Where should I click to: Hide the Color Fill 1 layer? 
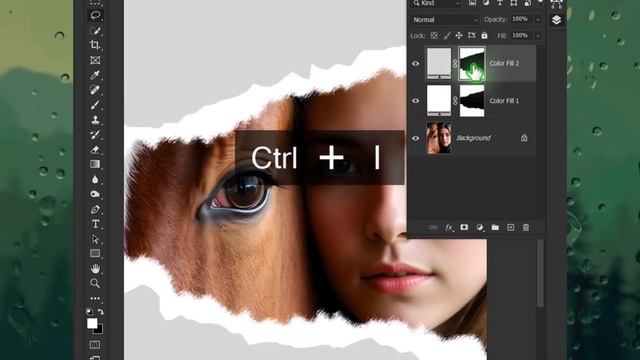pos(416,101)
